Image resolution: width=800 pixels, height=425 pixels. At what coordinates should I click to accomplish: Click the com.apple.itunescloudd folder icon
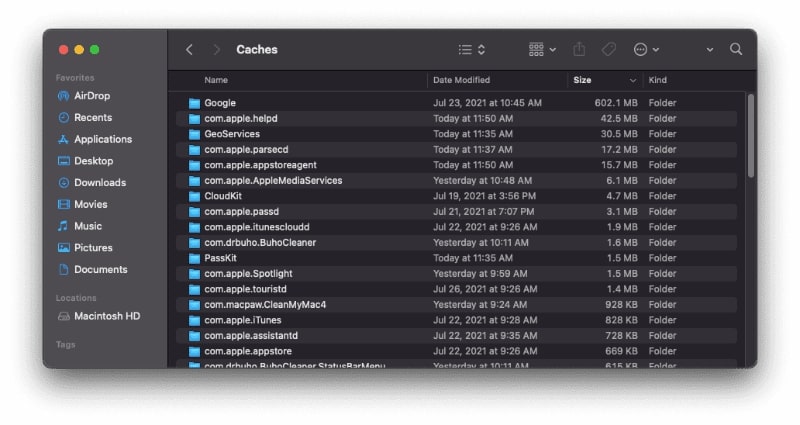[x=194, y=228]
